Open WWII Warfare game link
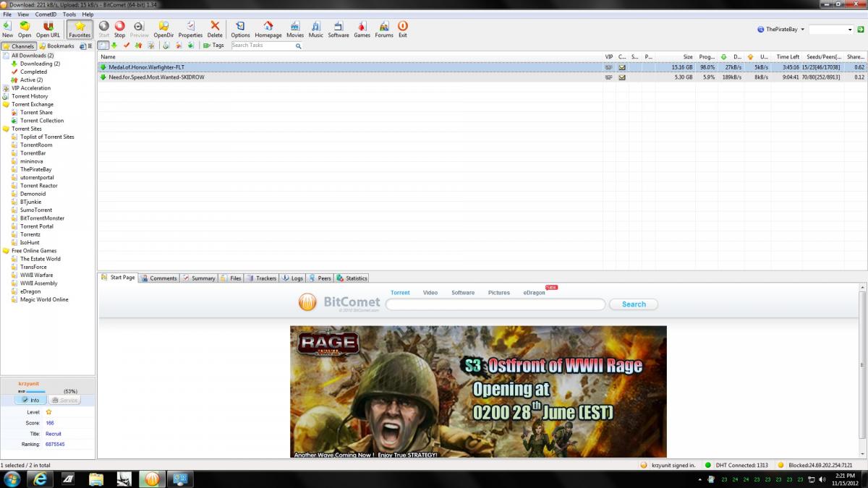Image resolution: width=868 pixels, height=488 pixels. pyautogui.click(x=32, y=275)
